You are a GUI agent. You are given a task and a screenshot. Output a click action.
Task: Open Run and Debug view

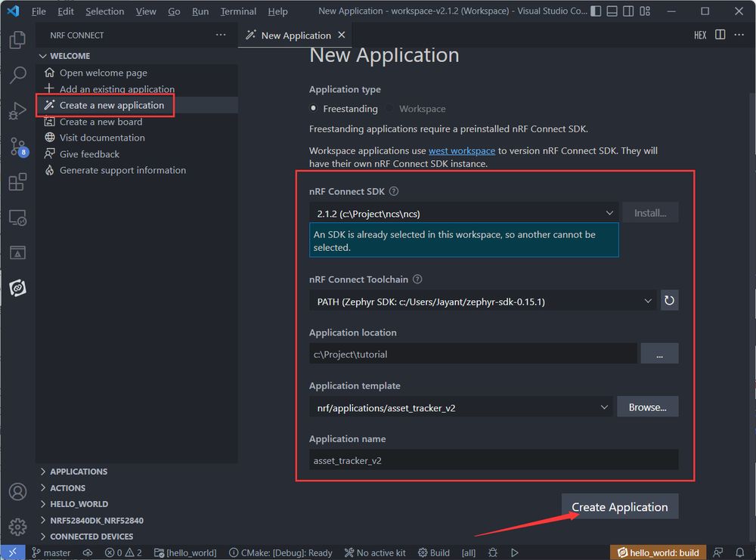[x=17, y=110]
